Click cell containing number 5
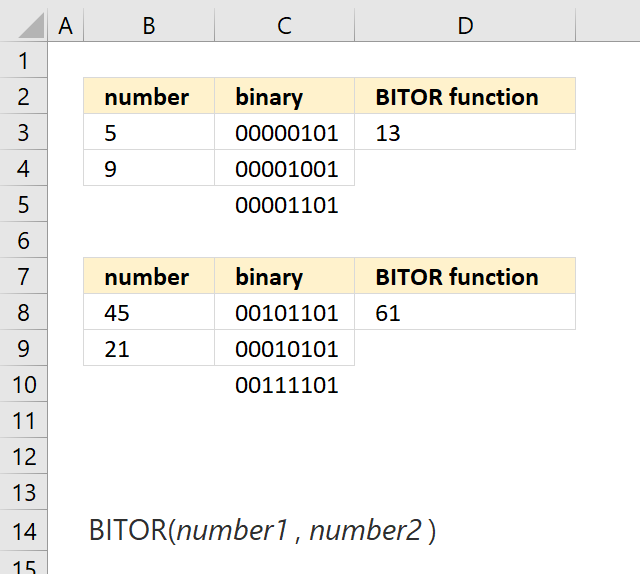 tap(149, 132)
